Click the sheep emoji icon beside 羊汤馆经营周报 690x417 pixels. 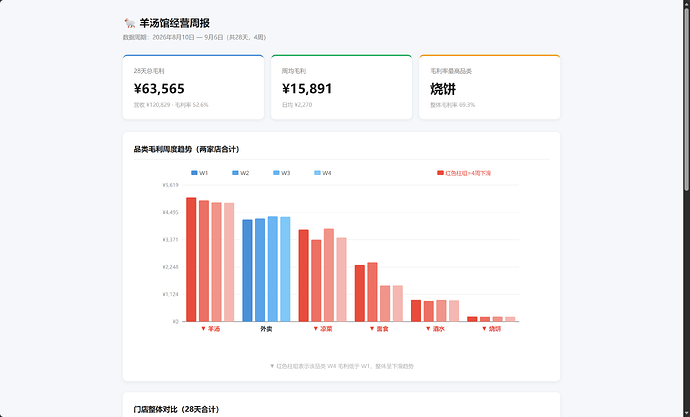(129, 23)
